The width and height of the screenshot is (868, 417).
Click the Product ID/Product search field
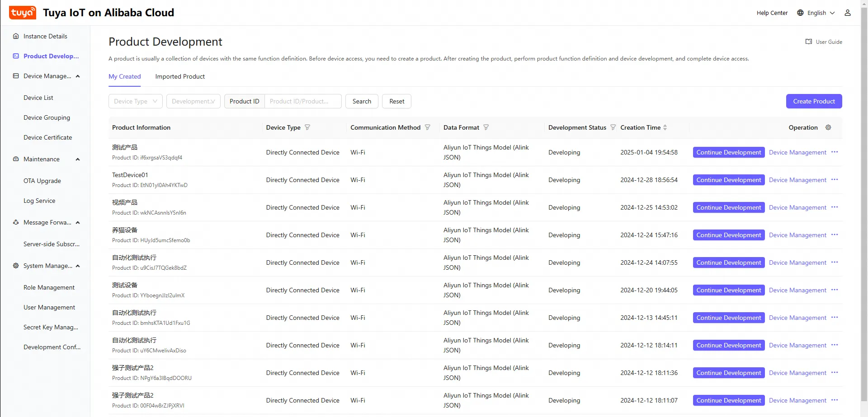pyautogui.click(x=303, y=101)
